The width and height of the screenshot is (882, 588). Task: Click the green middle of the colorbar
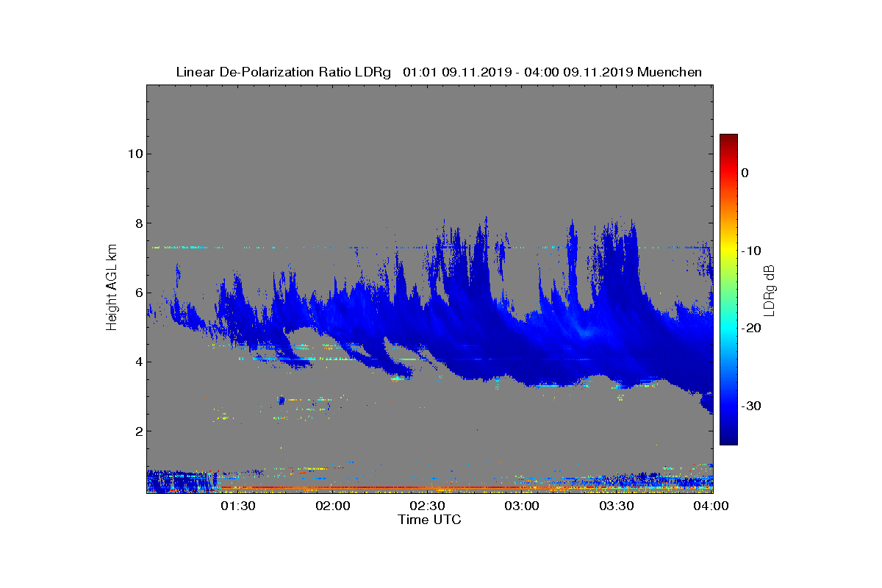coord(728,289)
